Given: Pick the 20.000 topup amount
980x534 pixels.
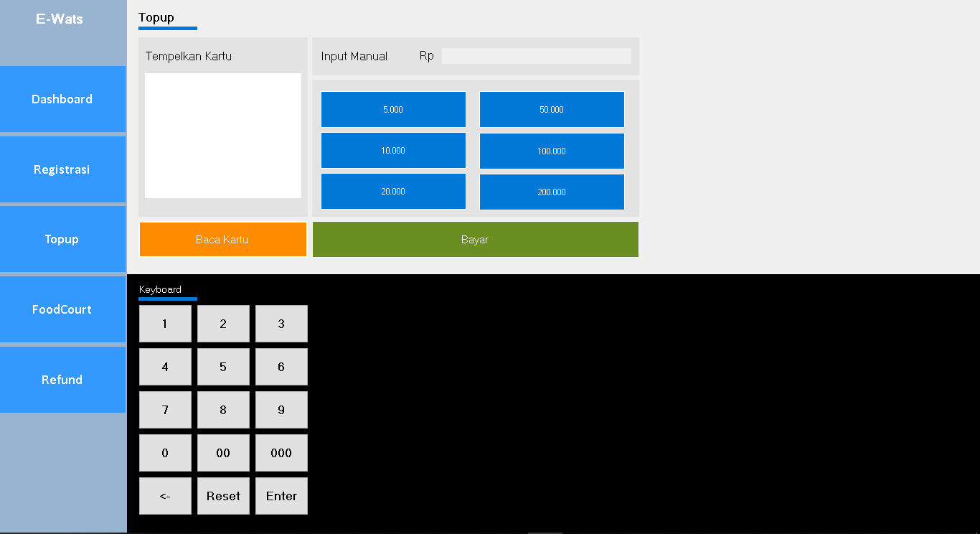Looking at the screenshot, I should (393, 192).
